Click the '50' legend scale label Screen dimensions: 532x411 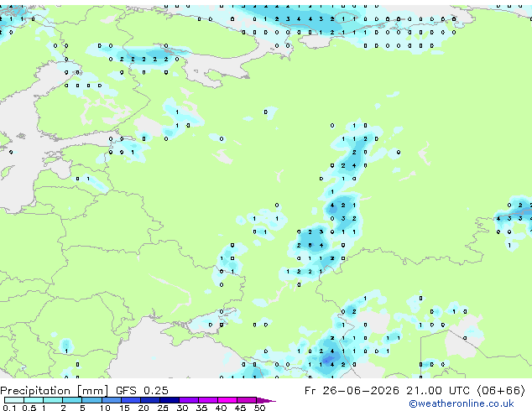[x=259, y=408]
